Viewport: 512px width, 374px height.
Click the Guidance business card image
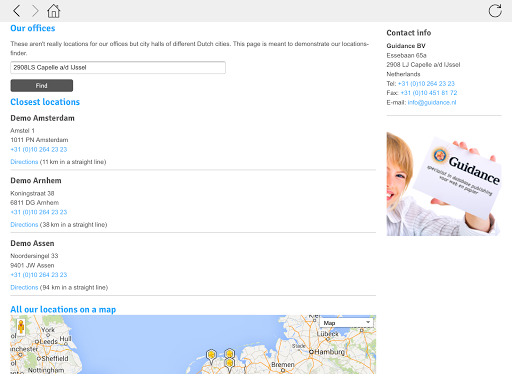click(x=444, y=184)
